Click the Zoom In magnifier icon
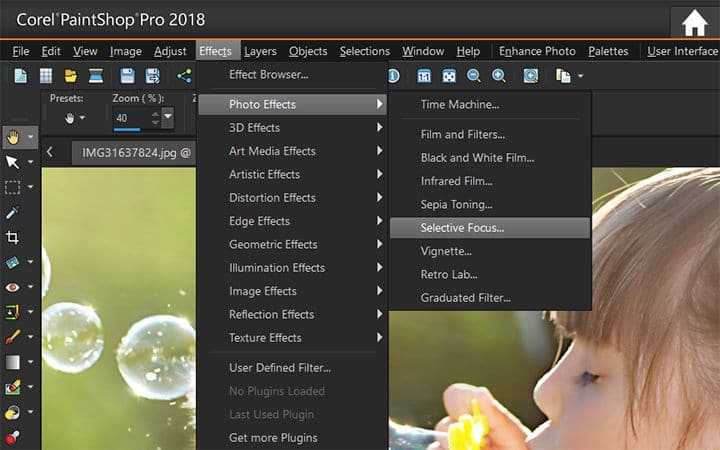Screen dimensions: 720x450 click(x=499, y=76)
